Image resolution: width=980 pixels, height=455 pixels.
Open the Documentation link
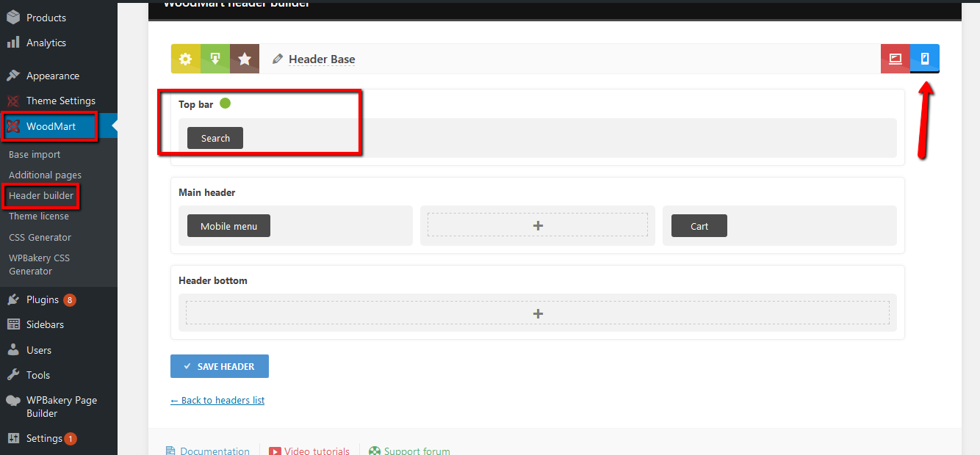coord(215,451)
